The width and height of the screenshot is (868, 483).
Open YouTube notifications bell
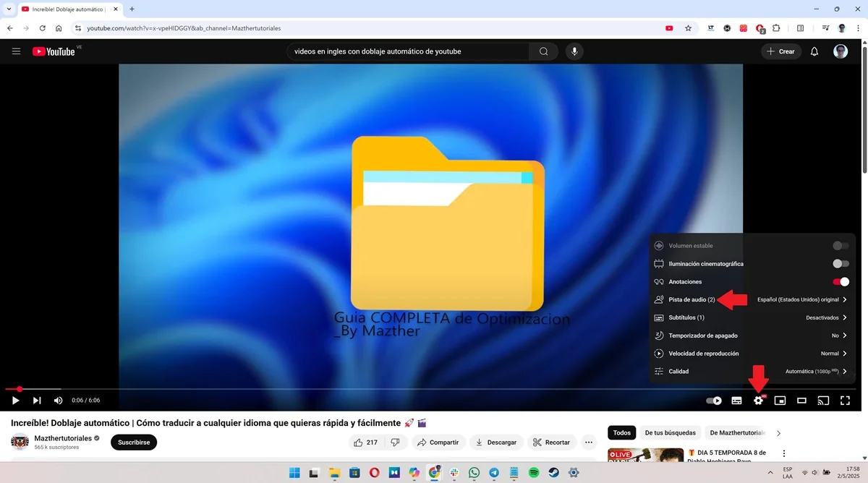[x=814, y=51]
